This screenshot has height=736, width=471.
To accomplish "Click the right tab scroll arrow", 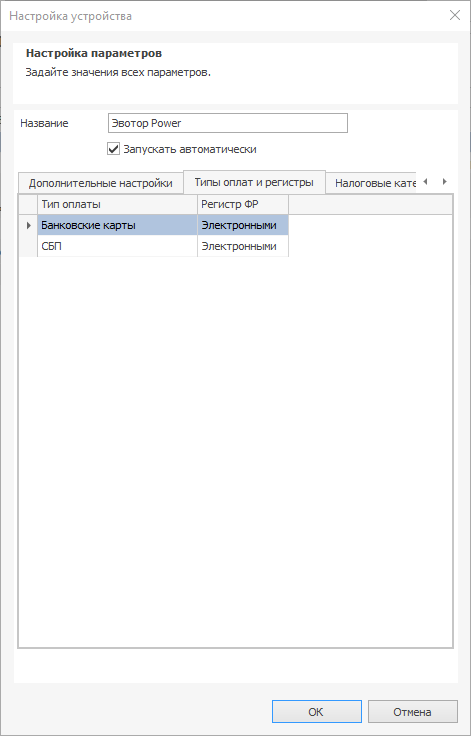I will point(444,182).
